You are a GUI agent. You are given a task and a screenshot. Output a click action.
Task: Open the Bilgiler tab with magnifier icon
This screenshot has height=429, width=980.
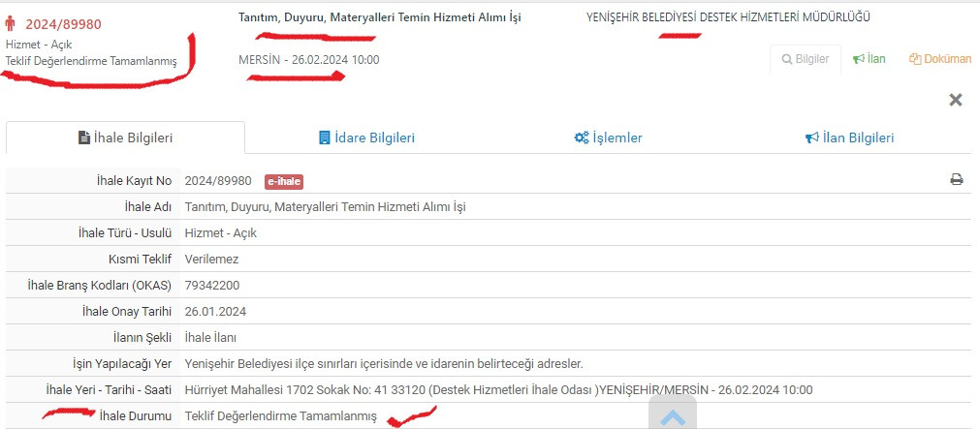pyautogui.click(x=805, y=59)
